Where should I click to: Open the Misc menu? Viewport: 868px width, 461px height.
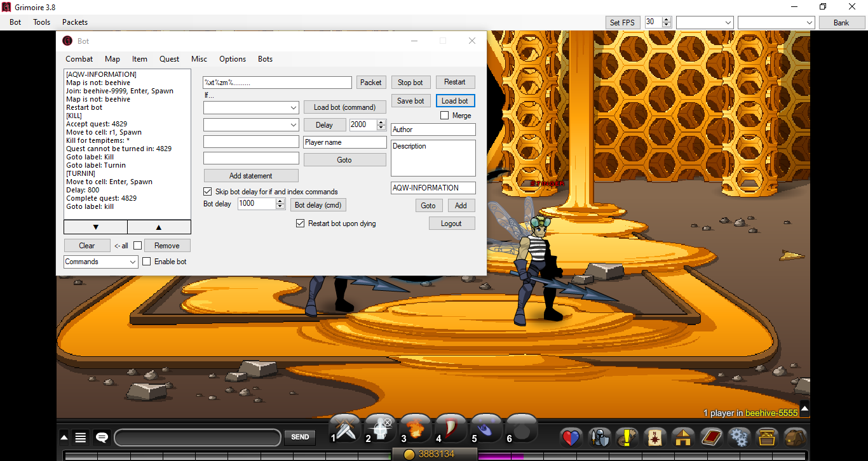[200, 59]
